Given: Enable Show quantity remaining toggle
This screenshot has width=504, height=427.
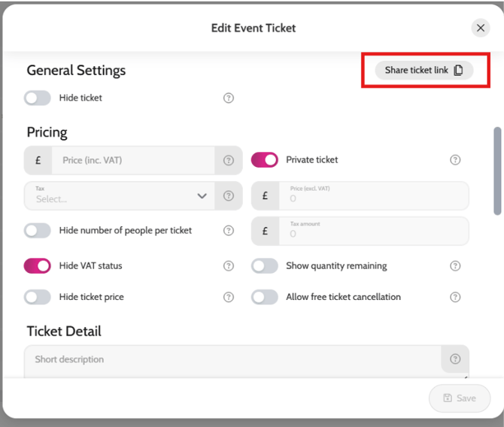Looking at the screenshot, I should tap(265, 266).
